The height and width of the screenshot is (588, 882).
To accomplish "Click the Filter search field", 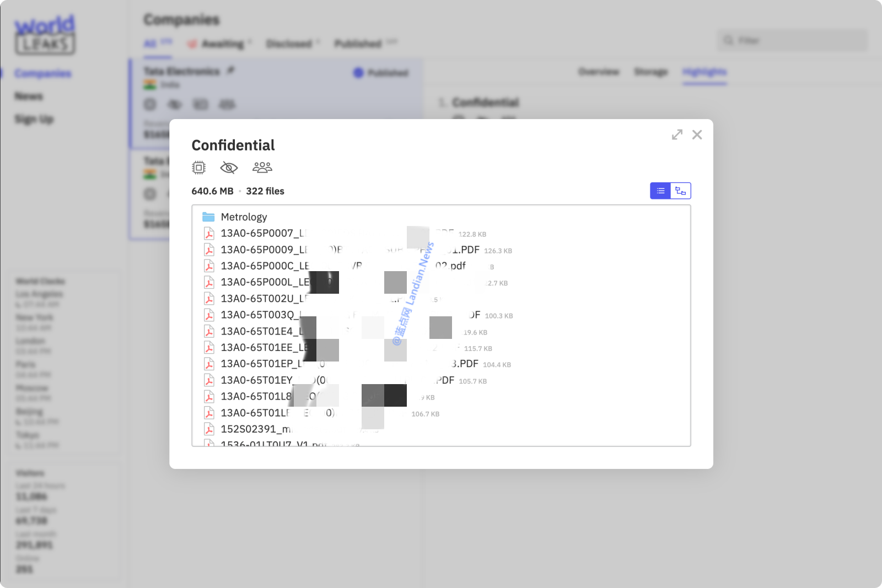I will pyautogui.click(x=792, y=40).
